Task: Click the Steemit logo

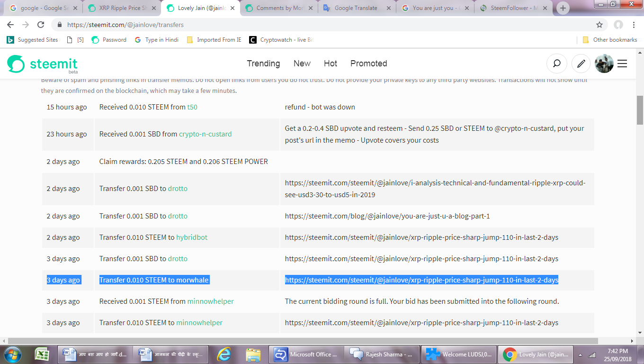Action: [x=42, y=64]
